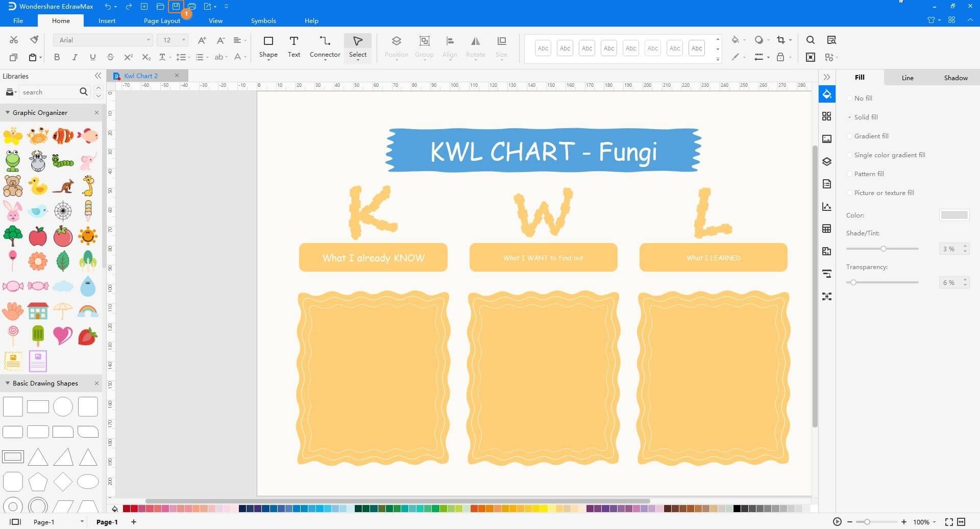Select the Connector tool

tap(325, 47)
